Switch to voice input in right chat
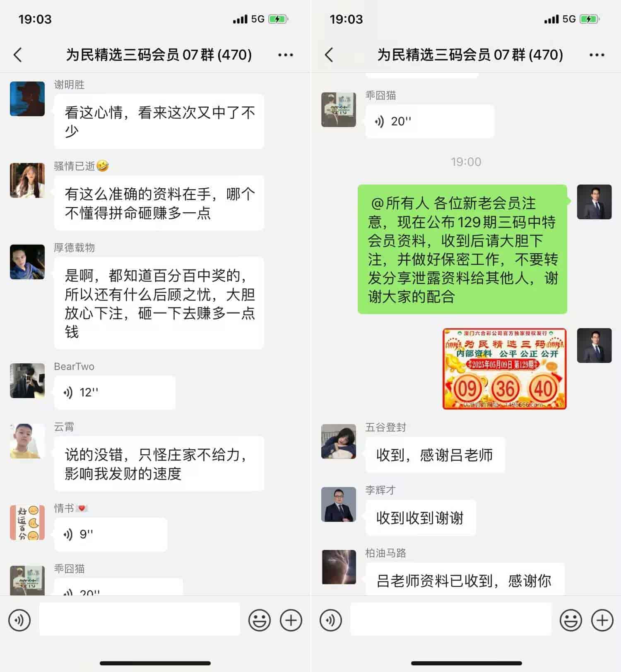The image size is (621, 672). coord(331,620)
